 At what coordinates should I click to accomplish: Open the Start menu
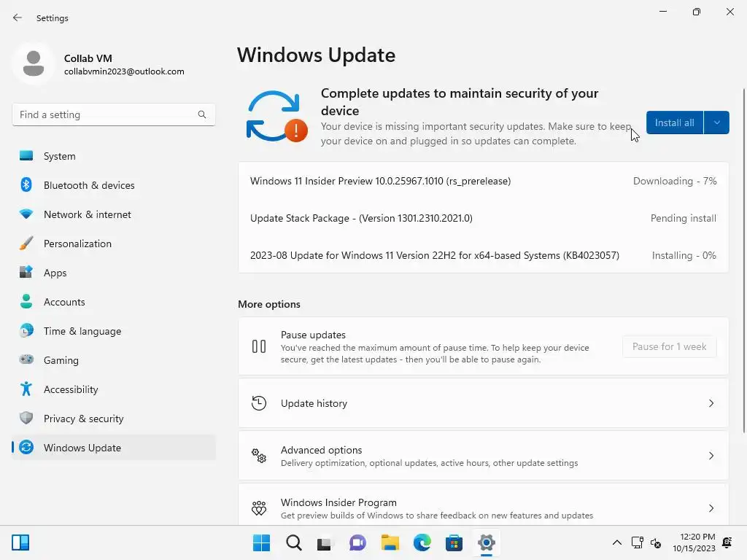coord(261,542)
